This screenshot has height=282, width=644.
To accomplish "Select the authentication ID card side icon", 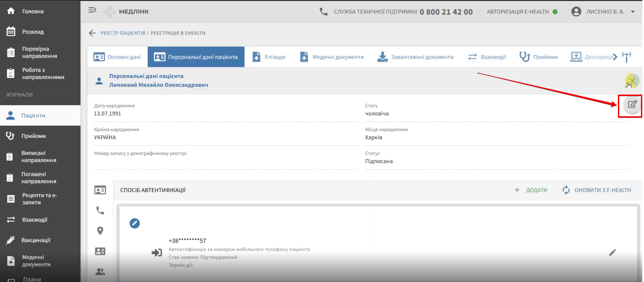I will pos(100,190).
